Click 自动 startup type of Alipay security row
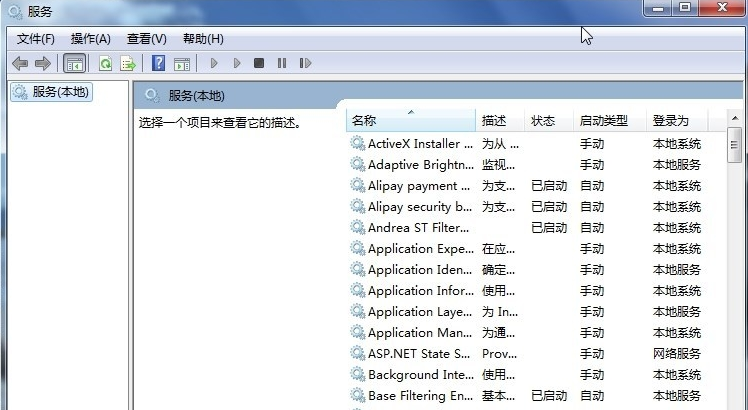Screen dimensions: 748x410 [592, 206]
